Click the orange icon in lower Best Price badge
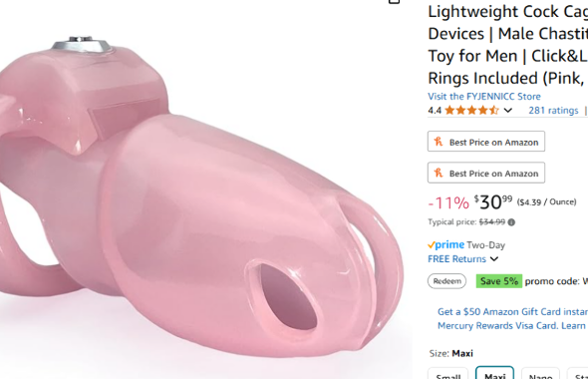The image size is (588, 379). click(x=439, y=173)
